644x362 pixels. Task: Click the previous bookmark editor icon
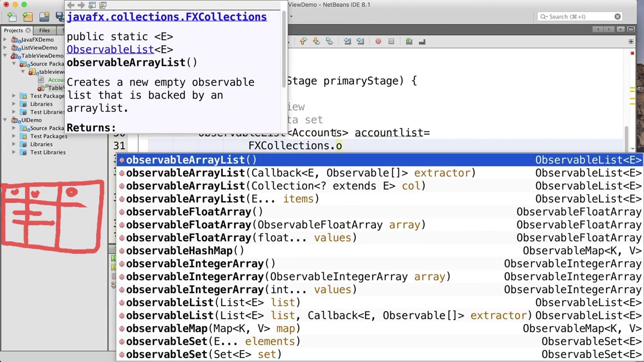[303, 41]
